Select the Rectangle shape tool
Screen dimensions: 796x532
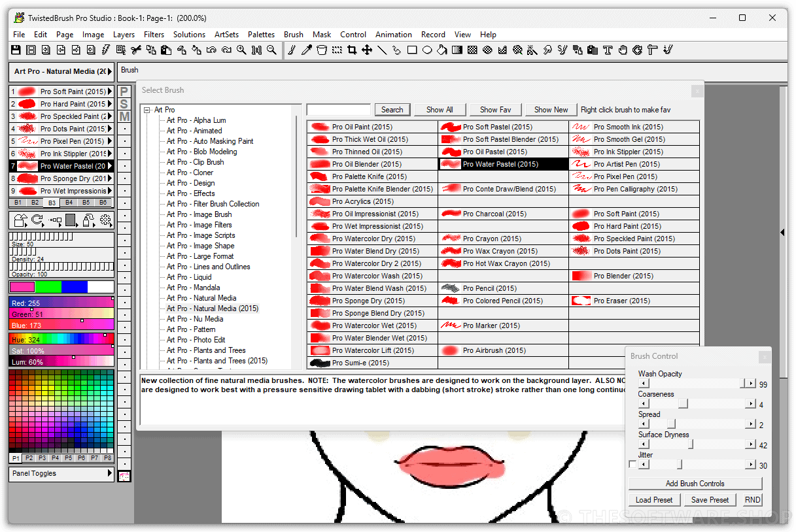coord(412,50)
